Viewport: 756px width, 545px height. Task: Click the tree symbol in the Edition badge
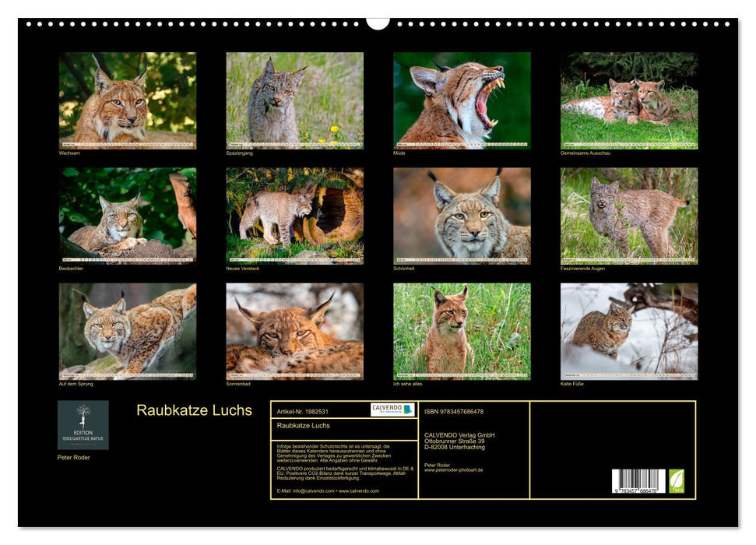(83, 413)
